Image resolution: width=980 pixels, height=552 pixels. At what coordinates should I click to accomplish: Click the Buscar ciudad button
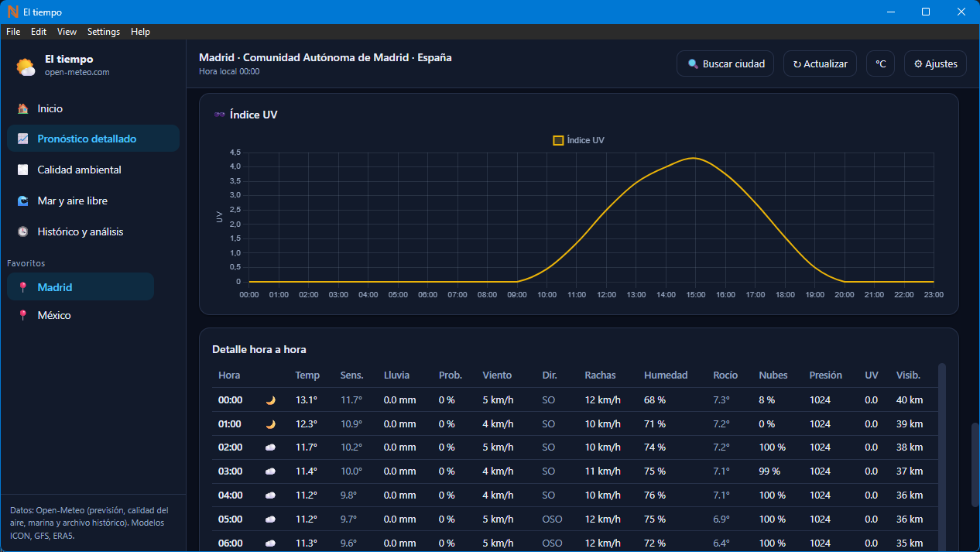(x=725, y=64)
